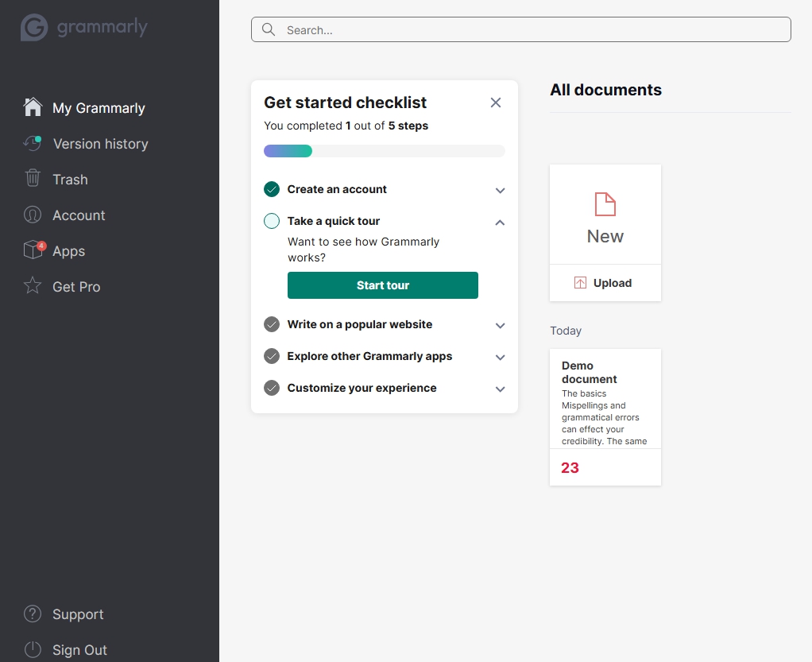Click the Account person icon
This screenshot has height=662, width=812.
point(33,215)
